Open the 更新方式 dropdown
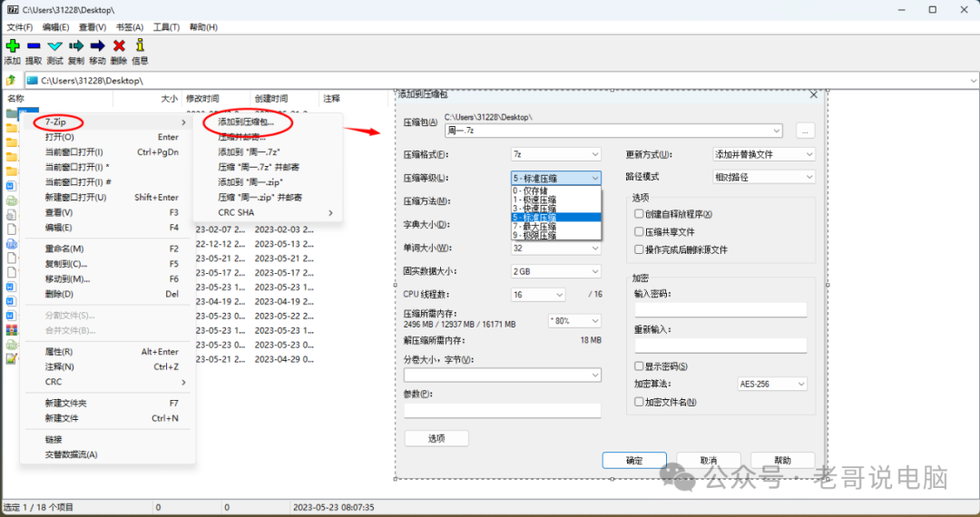 (763, 154)
